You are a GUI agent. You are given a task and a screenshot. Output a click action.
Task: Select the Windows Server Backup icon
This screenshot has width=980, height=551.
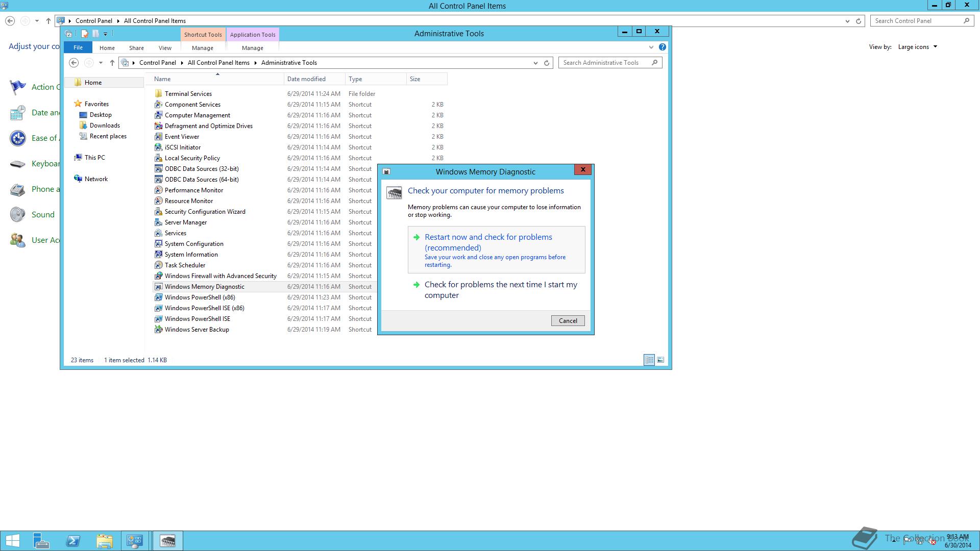click(158, 330)
